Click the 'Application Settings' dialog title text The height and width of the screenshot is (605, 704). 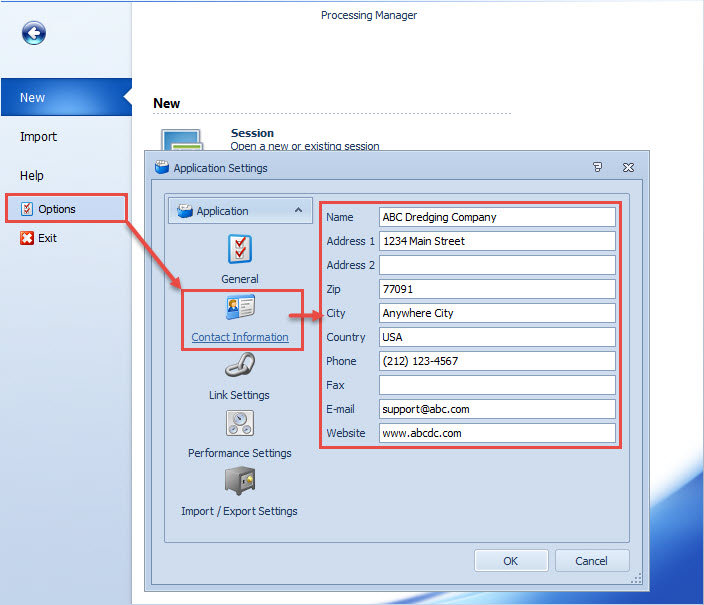coord(220,168)
